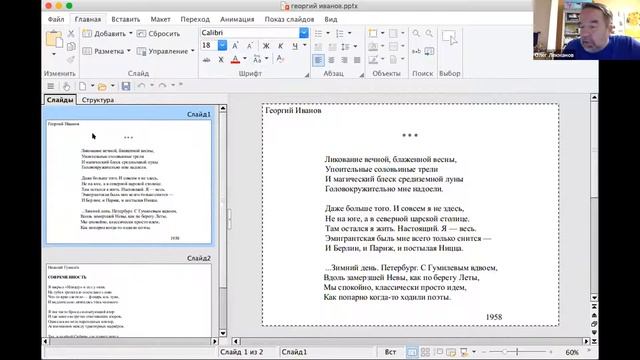Switch to the Макет ribbon tab

point(160,19)
